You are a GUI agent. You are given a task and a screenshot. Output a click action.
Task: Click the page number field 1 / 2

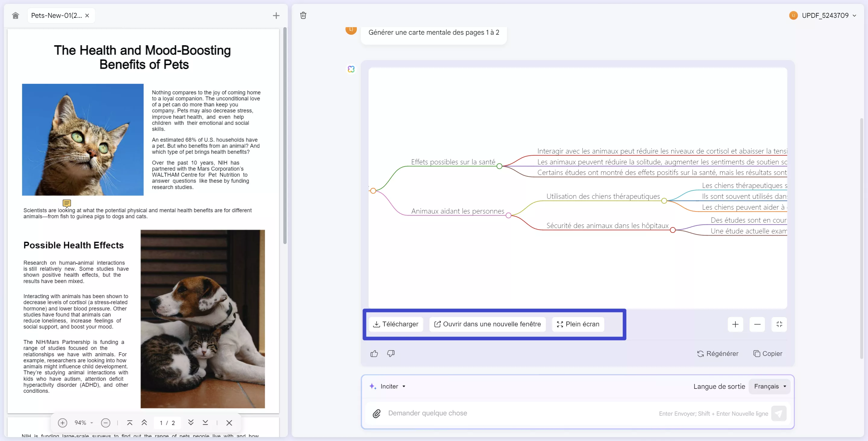click(168, 423)
